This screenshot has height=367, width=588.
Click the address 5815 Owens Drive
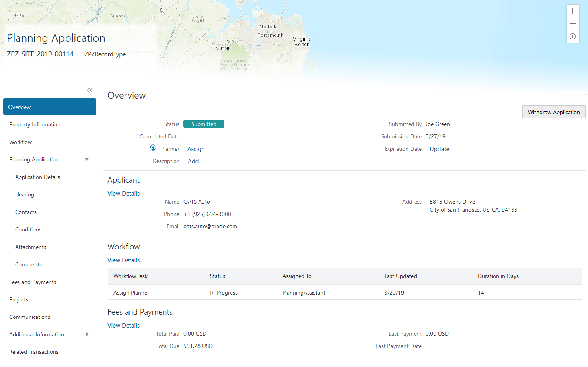tap(452, 202)
